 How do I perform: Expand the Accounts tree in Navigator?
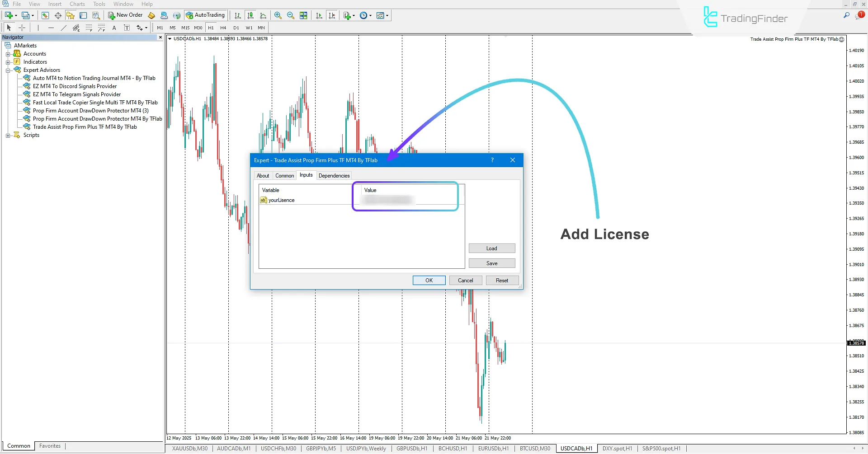click(x=8, y=53)
